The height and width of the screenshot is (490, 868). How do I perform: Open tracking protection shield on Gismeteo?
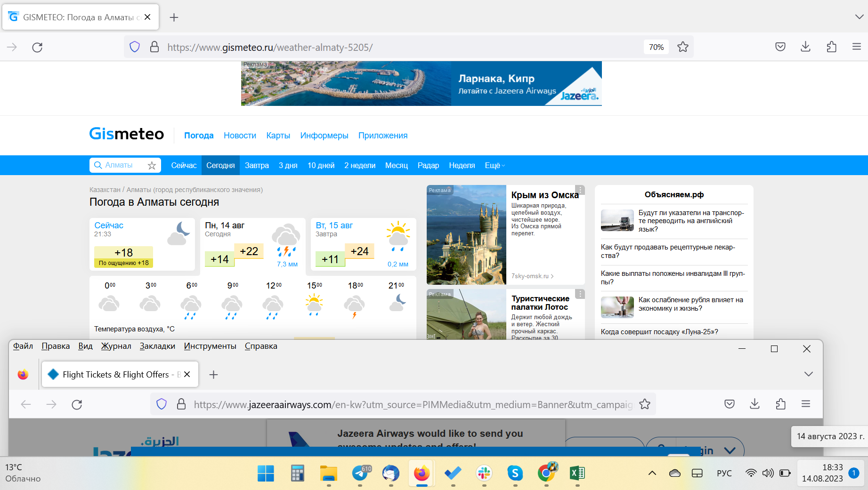point(135,47)
